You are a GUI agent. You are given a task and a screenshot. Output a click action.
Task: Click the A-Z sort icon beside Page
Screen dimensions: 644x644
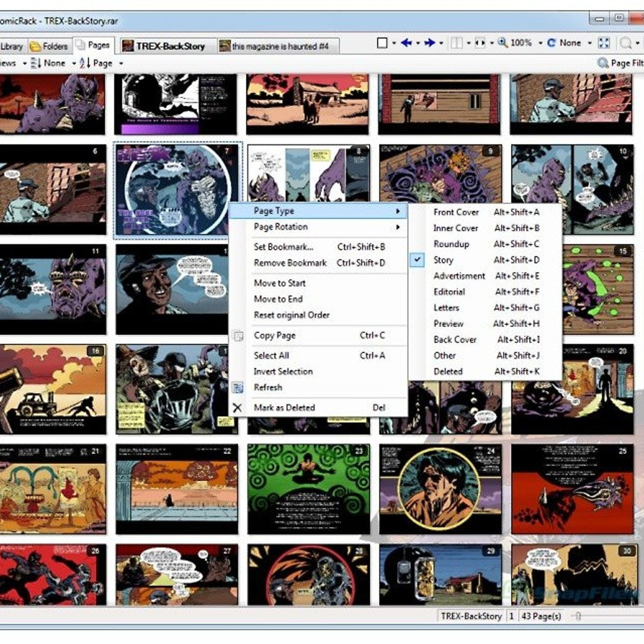85,63
